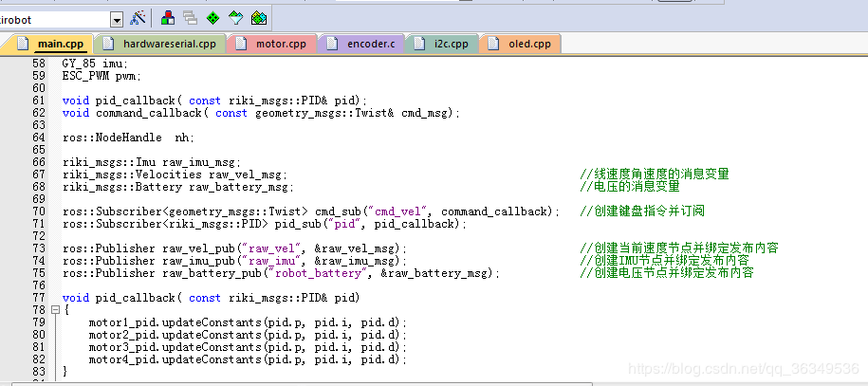Collapse the pid_callback function fold marker
The image size is (868, 386).
coord(55,310)
